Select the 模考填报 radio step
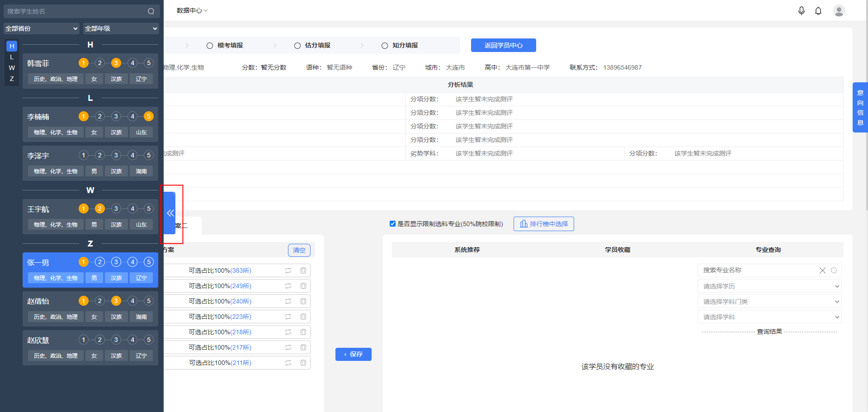This screenshot has height=412, width=868. tap(209, 45)
